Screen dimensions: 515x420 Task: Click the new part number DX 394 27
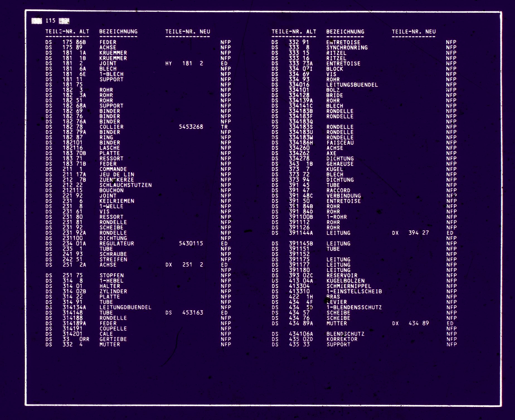[x=410, y=233]
